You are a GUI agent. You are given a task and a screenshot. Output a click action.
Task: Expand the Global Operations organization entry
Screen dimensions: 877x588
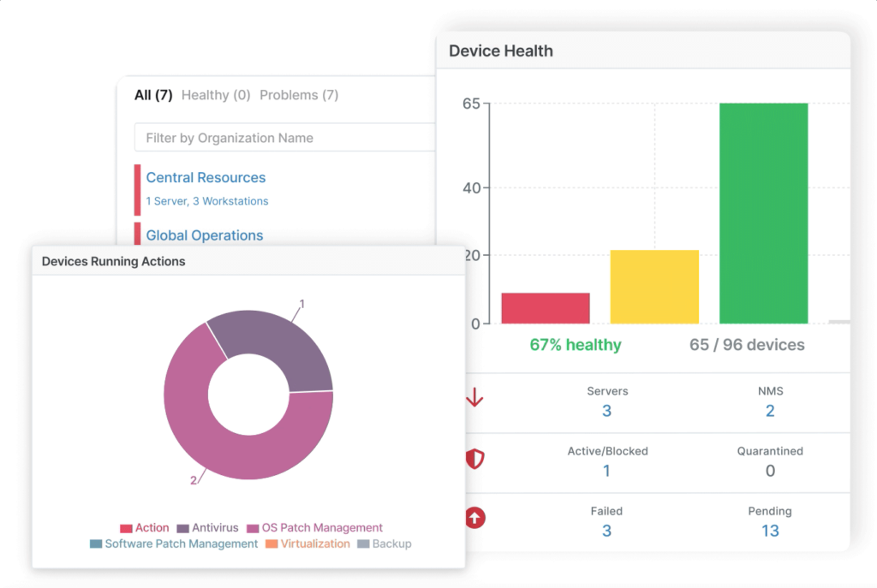(x=203, y=235)
